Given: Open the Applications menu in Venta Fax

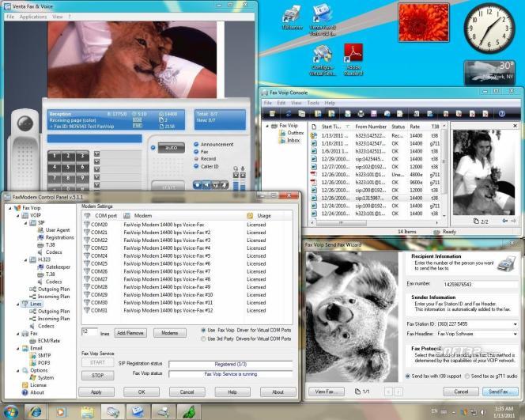Looking at the screenshot, I should pyautogui.click(x=33, y=17).
